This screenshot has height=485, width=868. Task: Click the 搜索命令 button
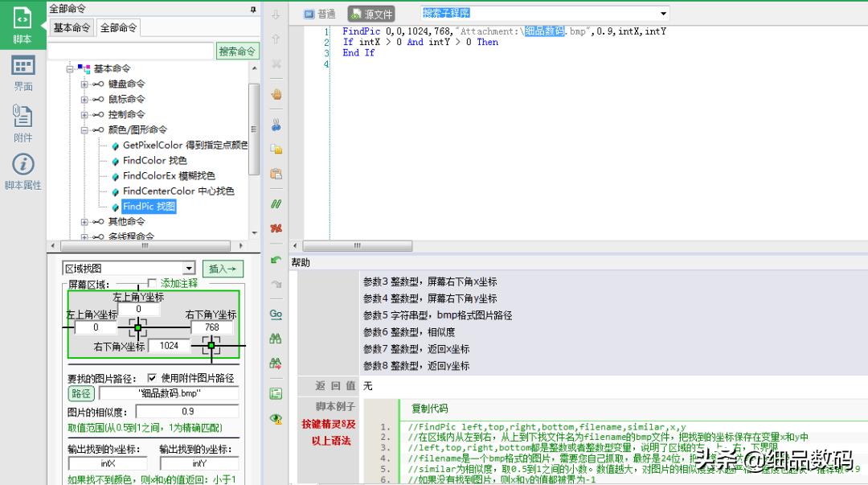tap(237, 51)
